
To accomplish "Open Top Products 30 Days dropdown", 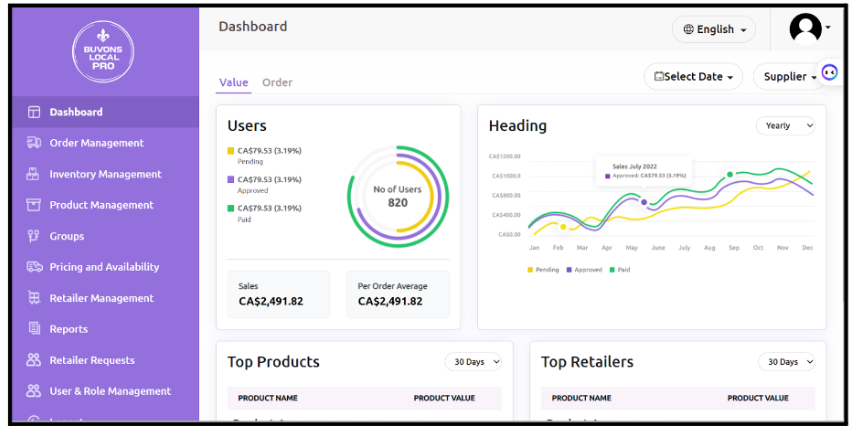I will (473, 362).
